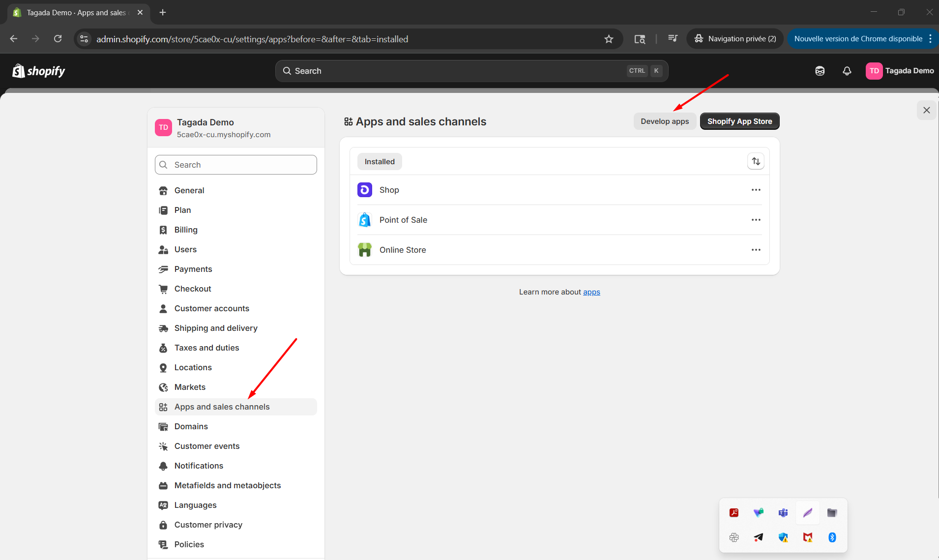The height and width of the screenshot is (560, 939).
Task: Open more options for Point of Sale
Action: pos(756,220)
